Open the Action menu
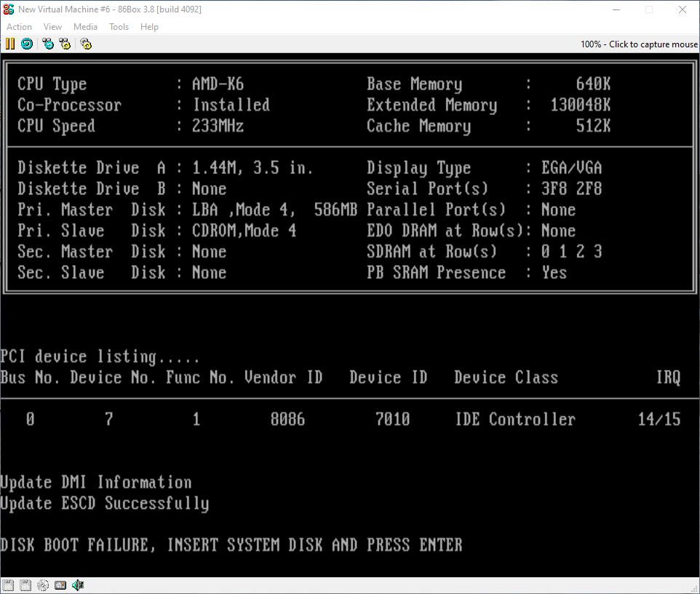 click(20, 27)
